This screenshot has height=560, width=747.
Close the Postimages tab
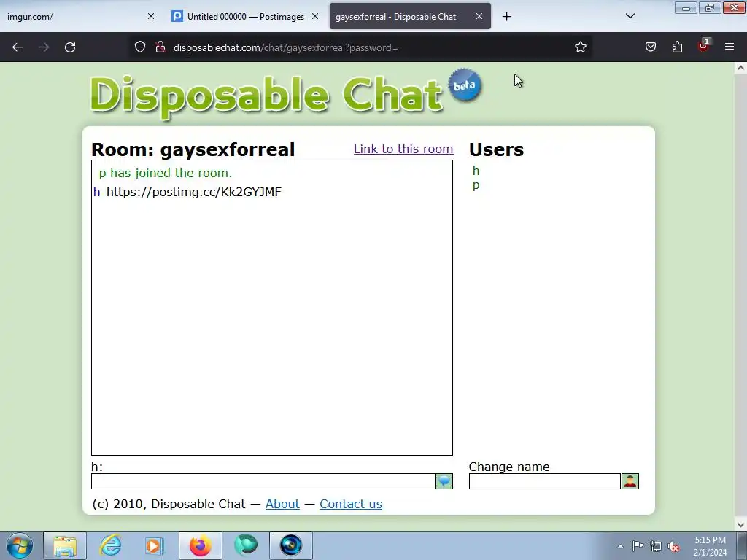tap(315, 16)
